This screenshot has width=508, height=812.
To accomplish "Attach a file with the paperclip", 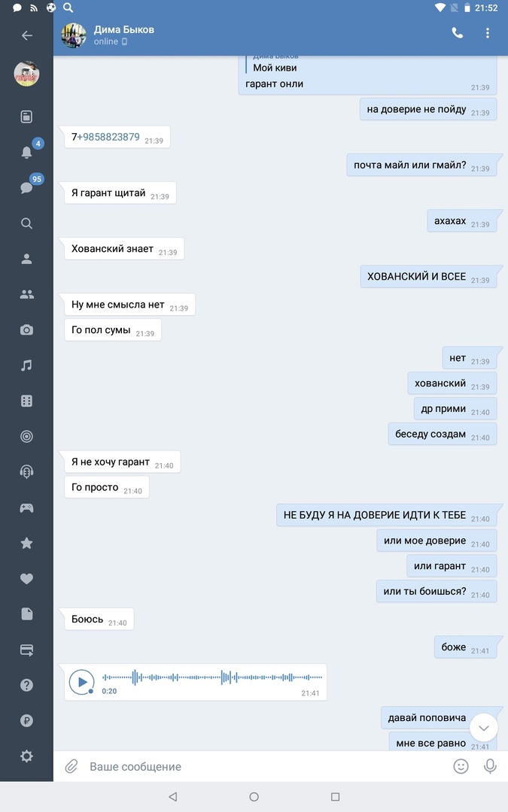I will tap(71, 766).
